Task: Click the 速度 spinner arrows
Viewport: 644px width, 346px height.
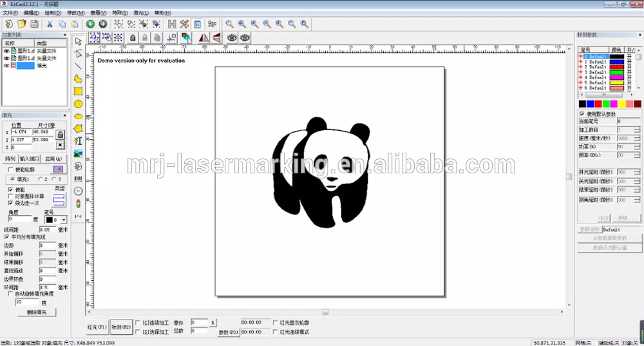Action: [636, 139]
